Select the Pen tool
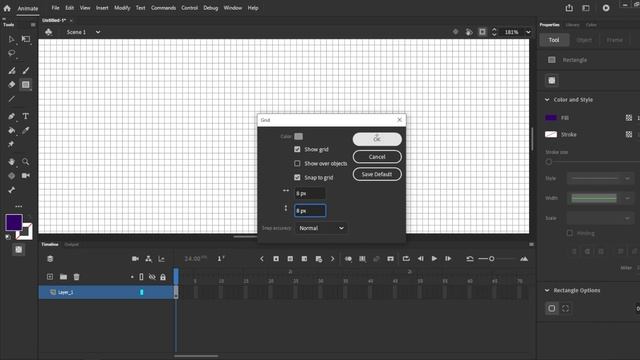The width and height of the screenshot is (640, 360). pyautogui.click(x=11, y=116)
